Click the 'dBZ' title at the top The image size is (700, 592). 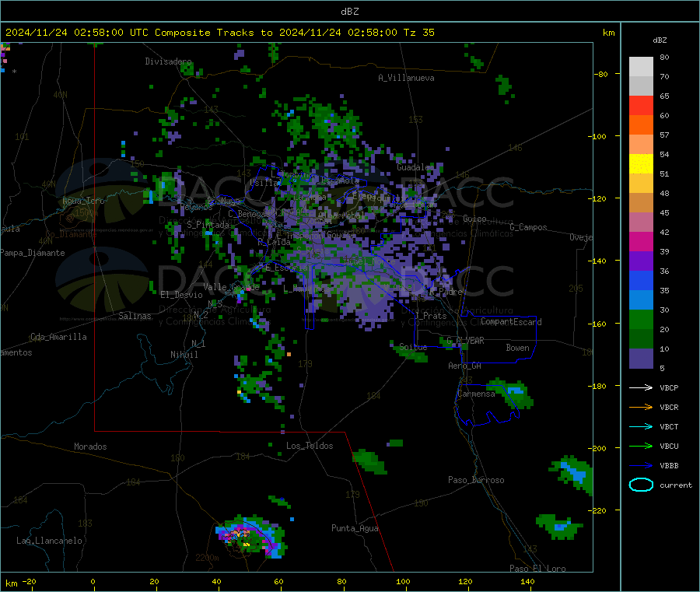click(x=349, y=12)
